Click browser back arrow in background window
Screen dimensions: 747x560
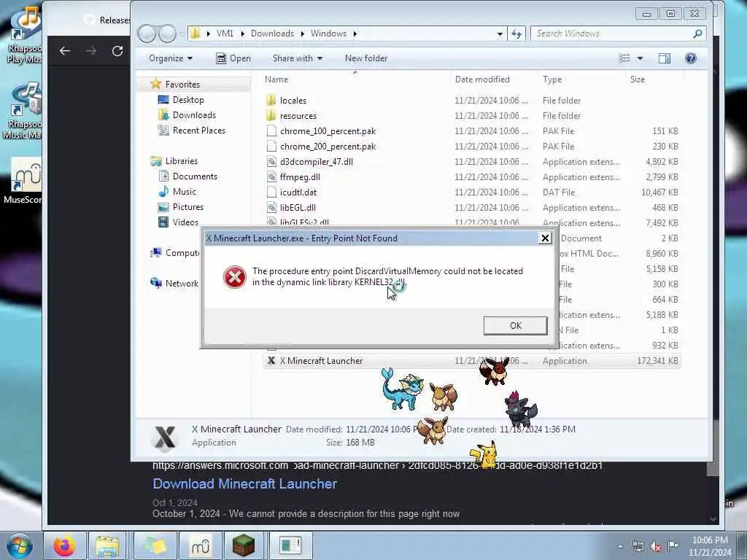coord(65,51)
